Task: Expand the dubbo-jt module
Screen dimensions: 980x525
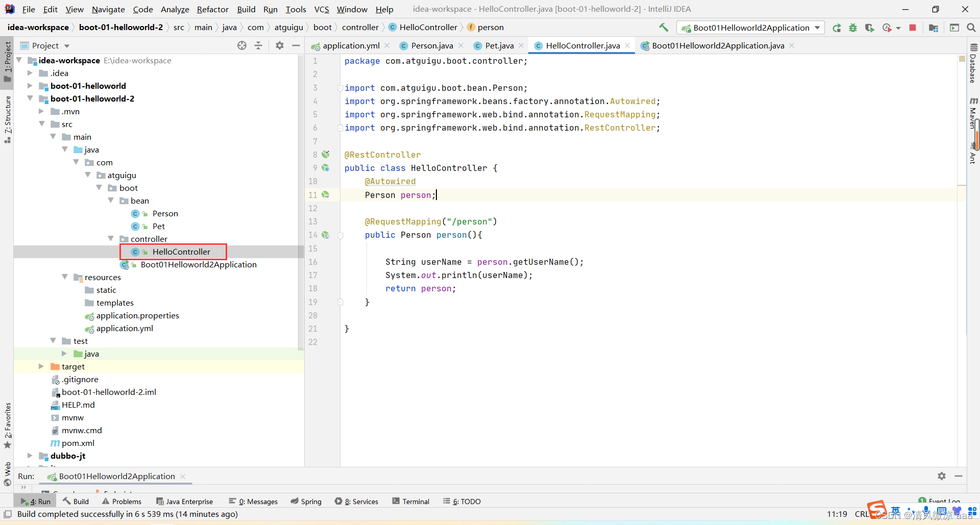Action: tap(30, 456)
